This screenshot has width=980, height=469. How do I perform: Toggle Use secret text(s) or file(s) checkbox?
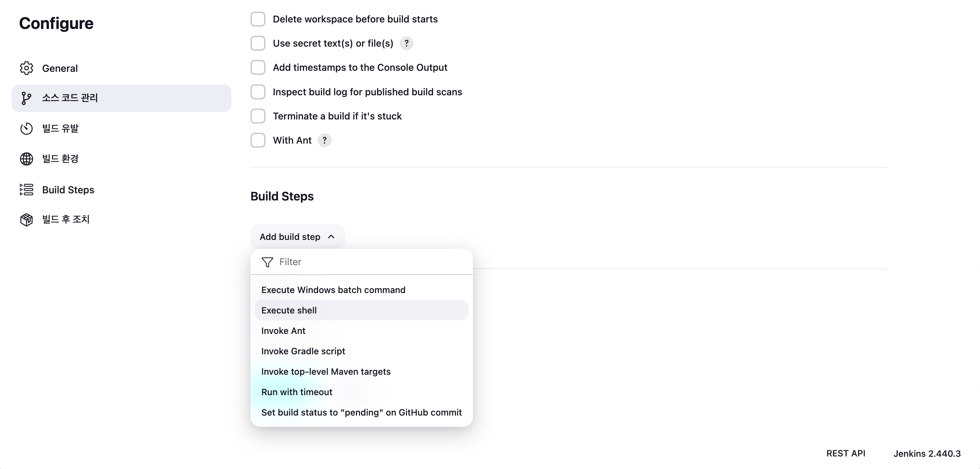(258, 43)
